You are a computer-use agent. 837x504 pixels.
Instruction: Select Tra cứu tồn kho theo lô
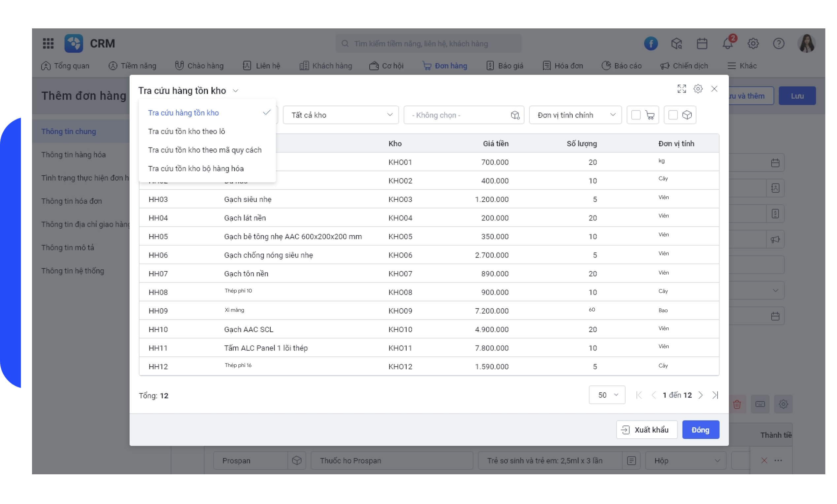coord(208,131)
